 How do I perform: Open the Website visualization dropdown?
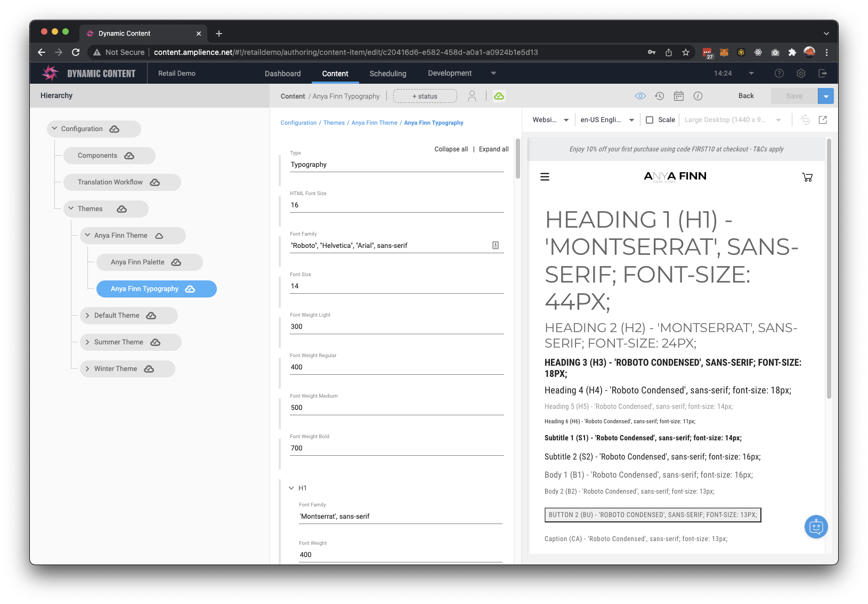point(550,120)
